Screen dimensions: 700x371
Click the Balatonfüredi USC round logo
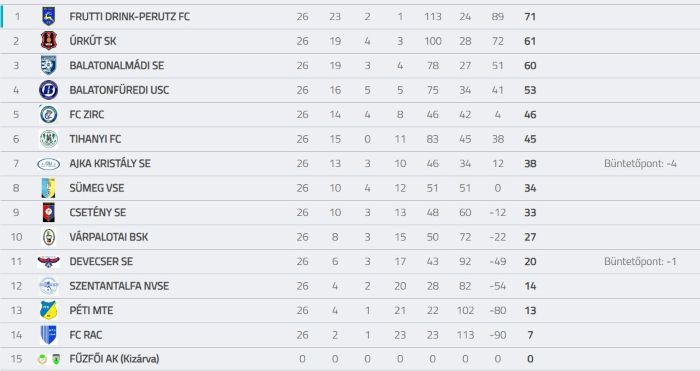click(48, 90)
